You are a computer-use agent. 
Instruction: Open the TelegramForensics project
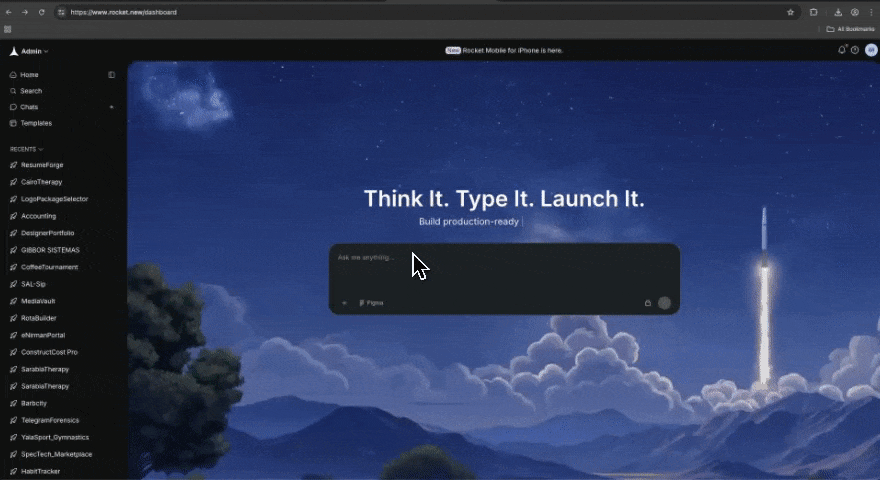(x=50, y=420)
